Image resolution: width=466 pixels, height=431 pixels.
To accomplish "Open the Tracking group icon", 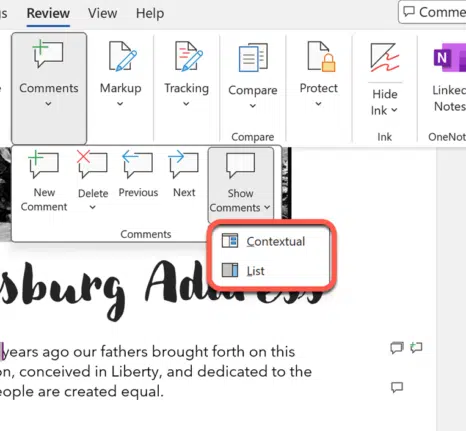I will click(x=189, y=56).
